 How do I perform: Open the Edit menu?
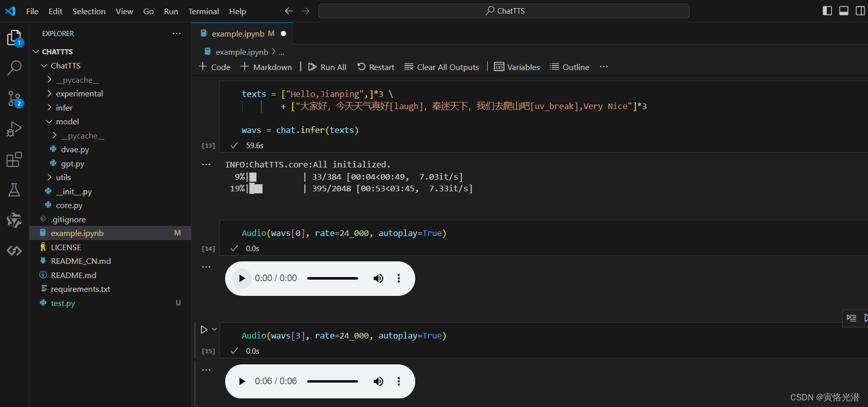(x=55, y=11)
